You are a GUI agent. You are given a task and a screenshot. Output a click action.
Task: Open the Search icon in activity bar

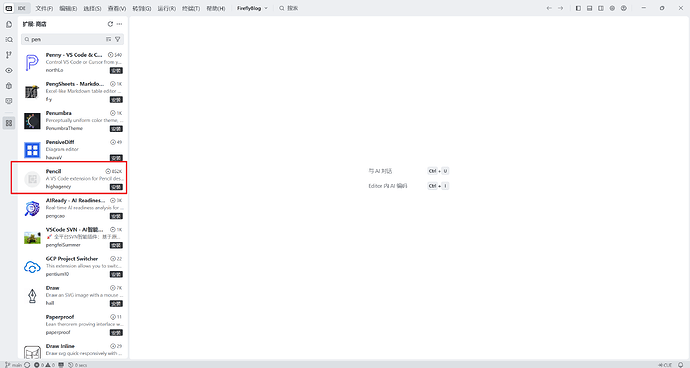pyautogui.click(x=9, y=40)
